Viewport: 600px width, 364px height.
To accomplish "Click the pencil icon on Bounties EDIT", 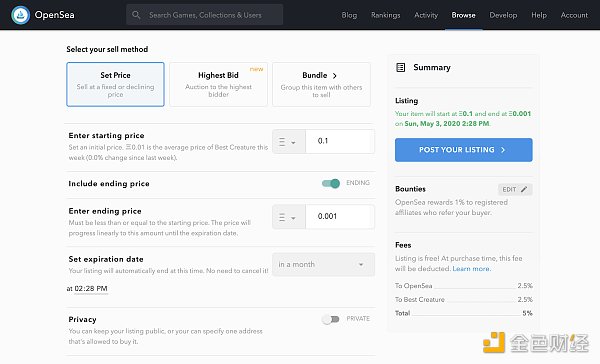I will 524,189.
